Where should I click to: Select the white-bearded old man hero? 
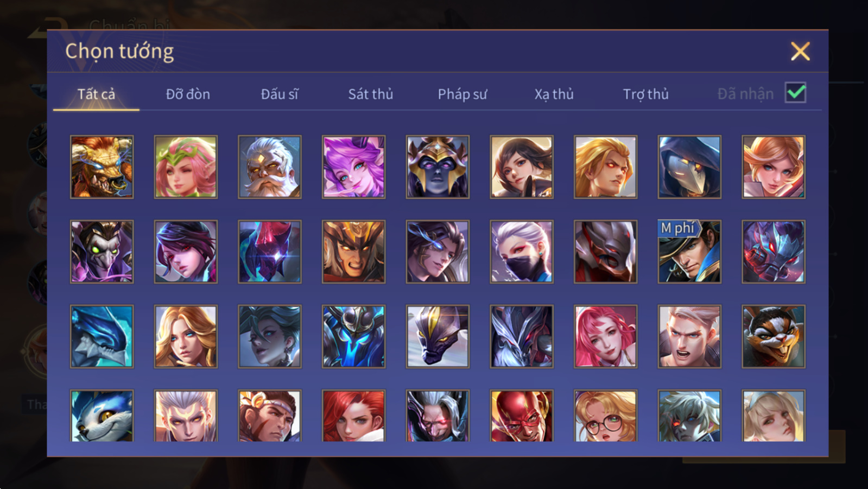click(x=270, y=167)
